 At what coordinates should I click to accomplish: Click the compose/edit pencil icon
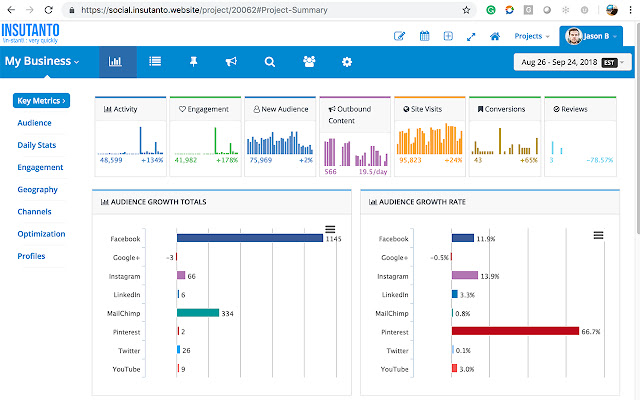point(399,36)
